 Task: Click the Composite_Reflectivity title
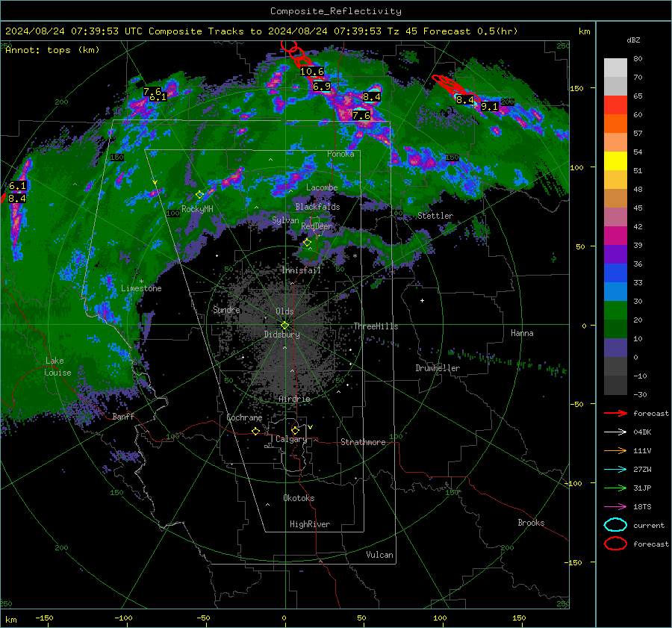(336, 11)
